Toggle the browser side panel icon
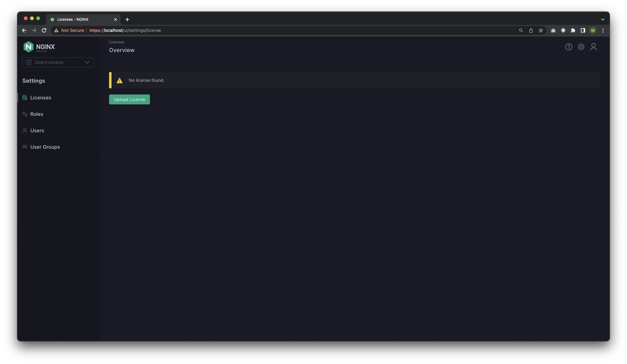Screen dimensions: 627x364 [x=583, y=30]
